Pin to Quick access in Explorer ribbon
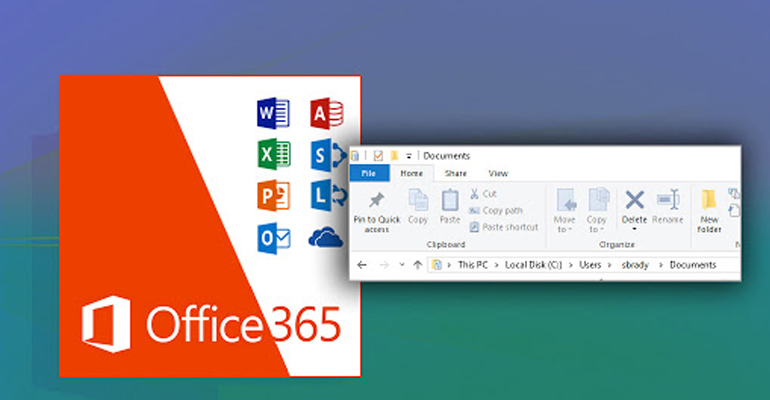Viewport: 770px width, 400px height. point(377,211)
